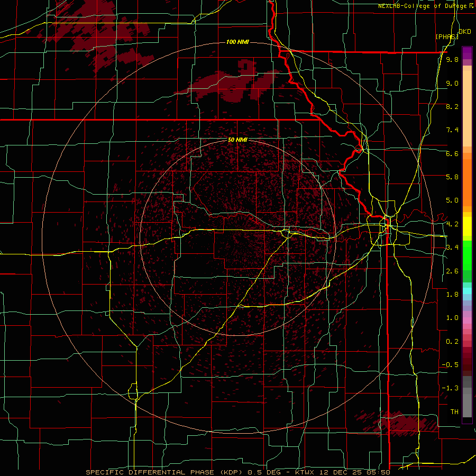476x476 pixels.
Task: Click the 9.8 value on the color scale
Action: tap(452, 59)
